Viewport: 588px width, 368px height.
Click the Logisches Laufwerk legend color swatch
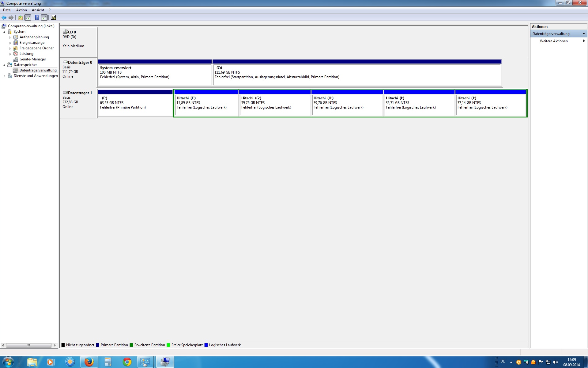tap(206, 345)
